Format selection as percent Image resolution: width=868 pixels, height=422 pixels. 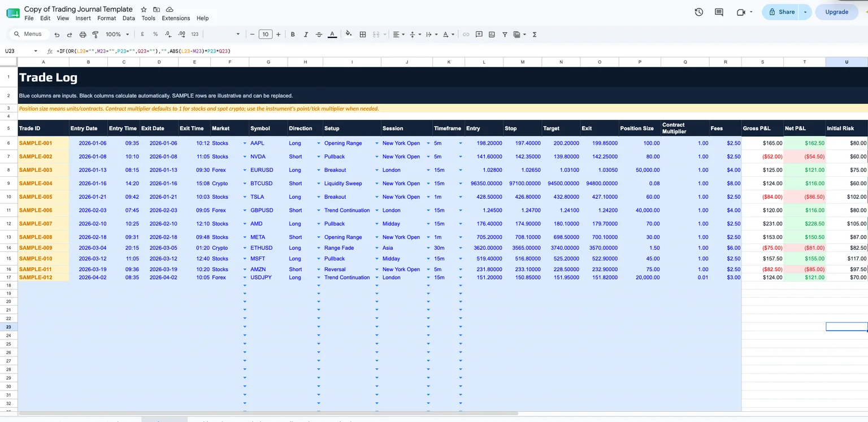click(x=155, y=34)
